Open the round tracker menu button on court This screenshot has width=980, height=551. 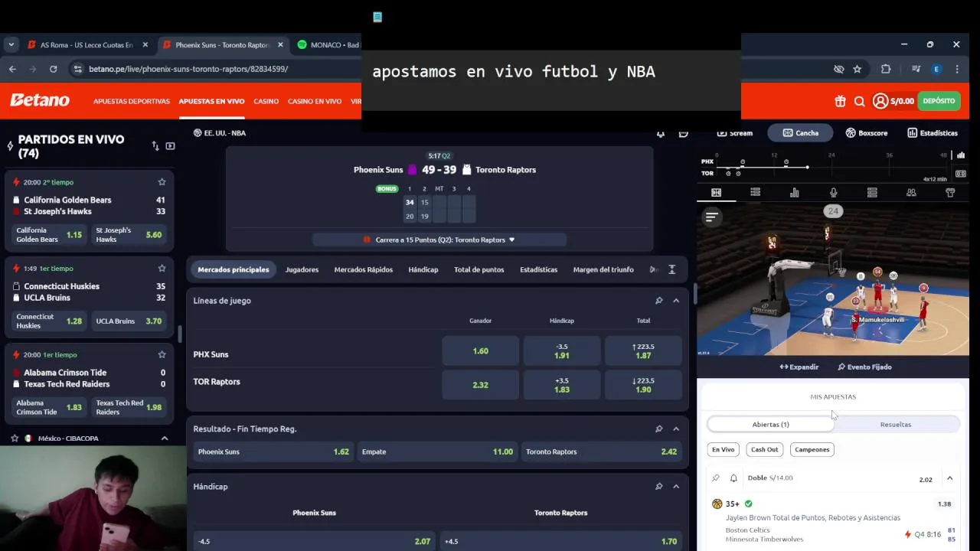click(711, 217)
